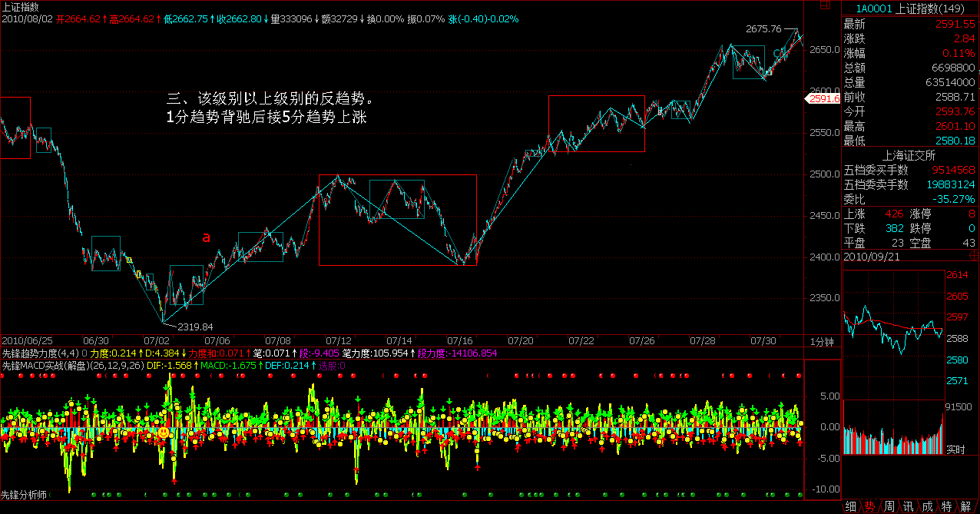
Task: Open the 讯 news tab
Action: (x=908, y=506)
